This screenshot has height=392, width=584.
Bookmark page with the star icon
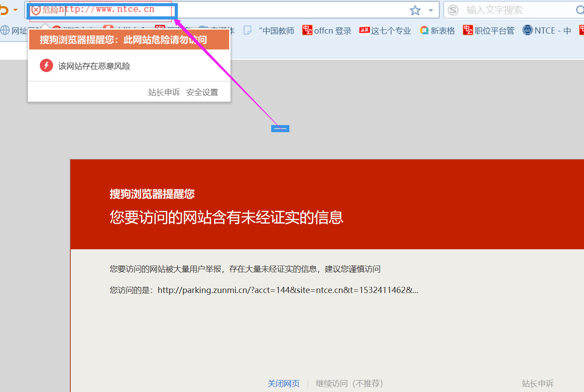click(x=415, y=10)
